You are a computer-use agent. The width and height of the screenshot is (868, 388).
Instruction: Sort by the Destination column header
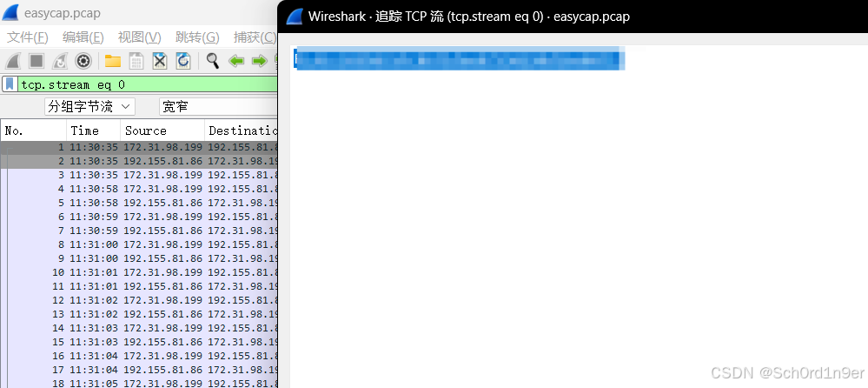tap(241, 130)
